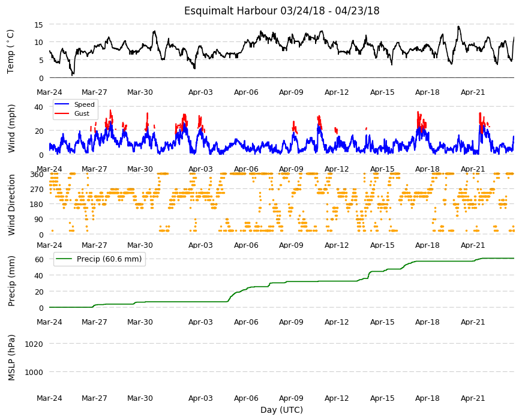Click the Wind (mph) axis label
Image resolution: width=522 pixels, height=420 pixels.
11,128
